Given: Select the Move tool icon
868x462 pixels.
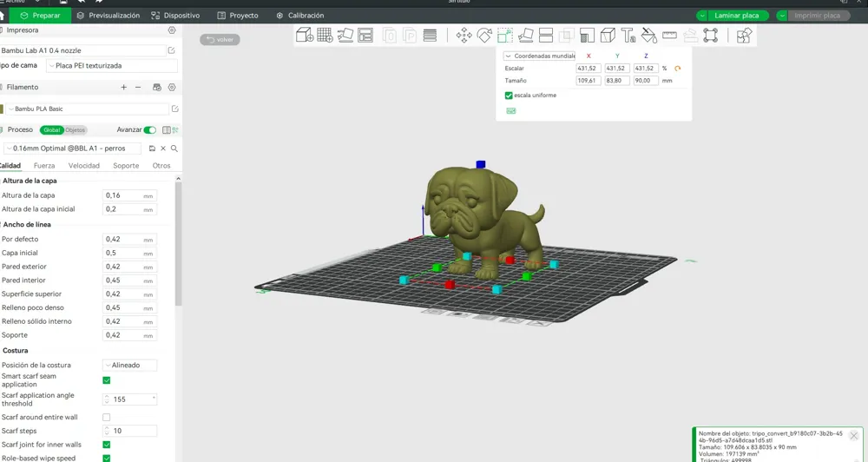Looking at the screenshot, I should tap(464, 36).
